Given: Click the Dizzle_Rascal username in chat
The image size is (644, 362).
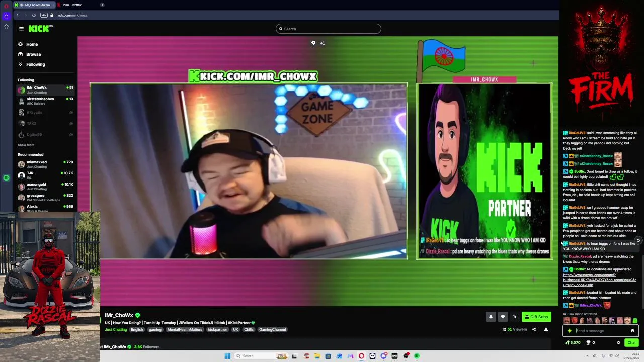Looking at the screenshot, I should pyautogui.click(x=580, y=256).
